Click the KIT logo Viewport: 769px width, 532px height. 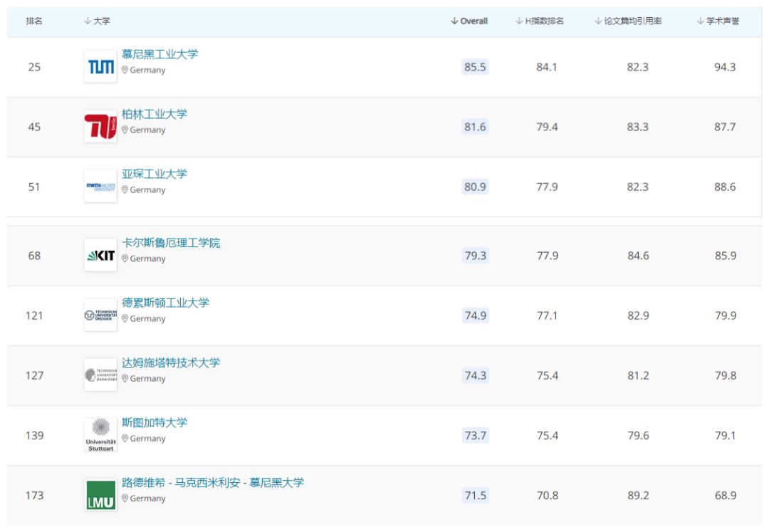click(x=100, y=255)
